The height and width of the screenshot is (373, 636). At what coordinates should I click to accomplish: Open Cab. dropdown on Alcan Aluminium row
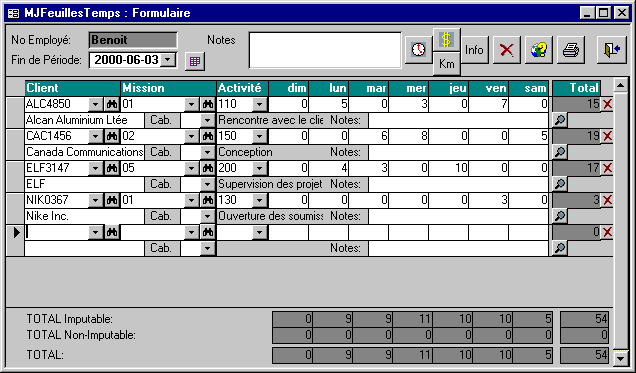click(x=207, y=120)
